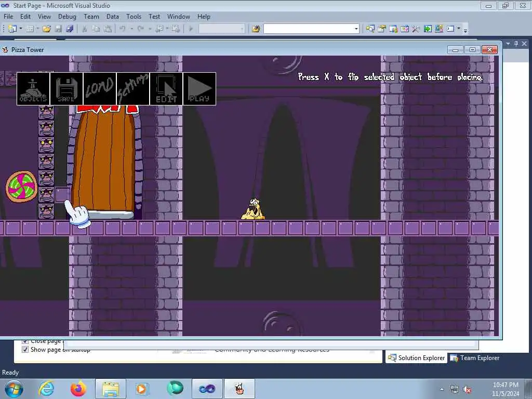Image resolution: width=532 pixels, height=399 pixels.
Task: Click the Copy toolbar icon
Action: 96,29
